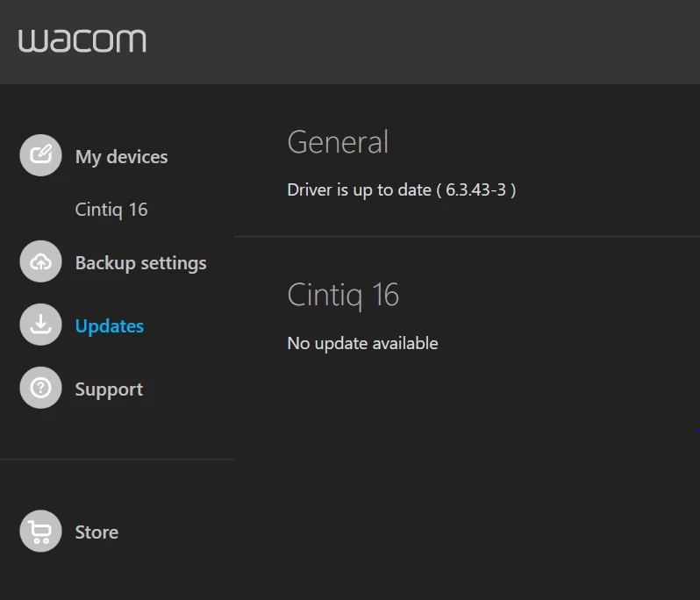Select the highlighted Updates label
This screenshot has width=700, height=600.
pyautogui.click(x=110, y=326)
